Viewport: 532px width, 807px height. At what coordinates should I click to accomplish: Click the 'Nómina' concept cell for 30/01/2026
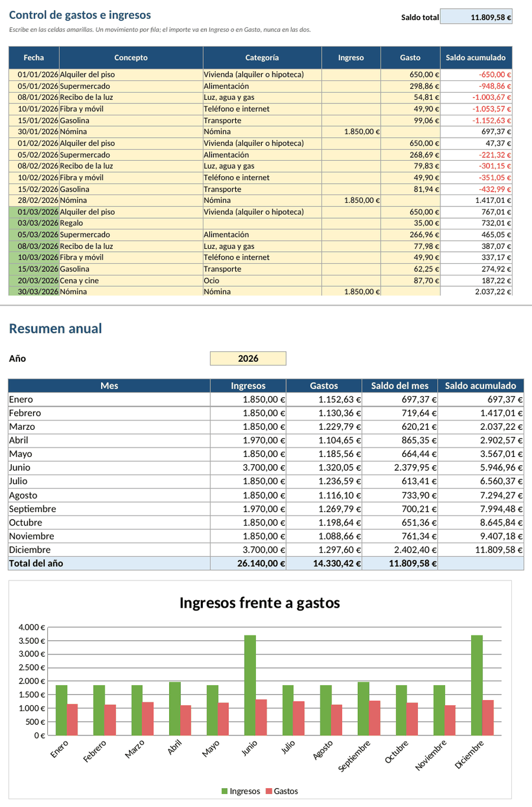[131, 132]
